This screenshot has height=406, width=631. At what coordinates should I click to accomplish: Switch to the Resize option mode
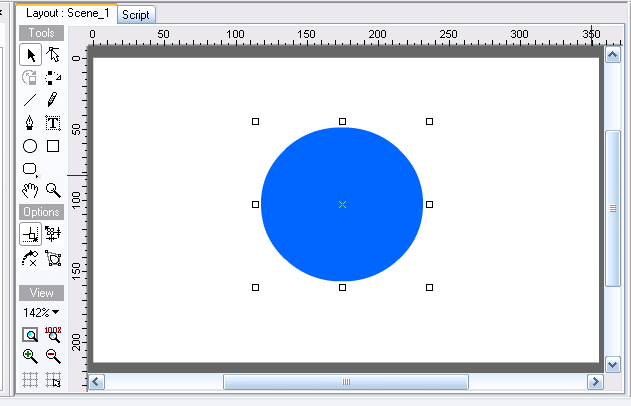click(53, 234)
